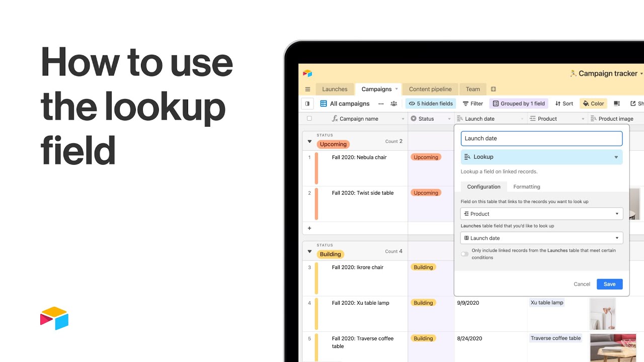Open the Campaign name column dropdown arrow
The image size is (644, 362).
point(403,119)
